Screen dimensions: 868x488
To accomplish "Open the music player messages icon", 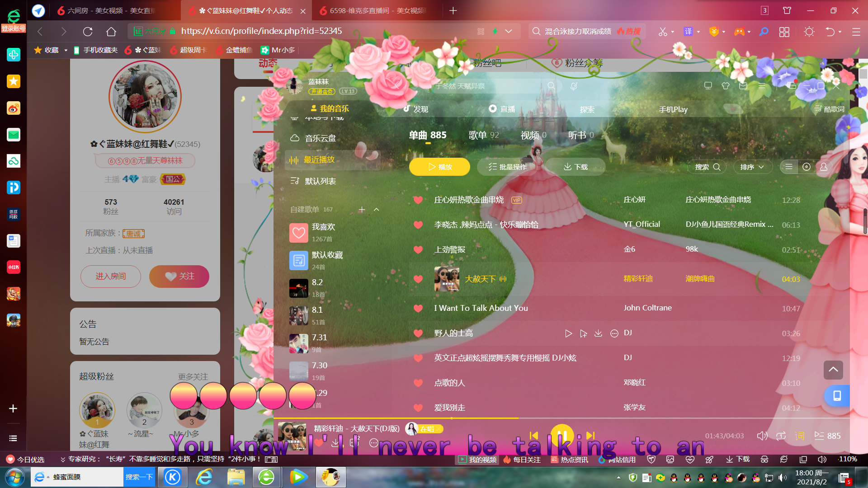I will click(743, 85).
